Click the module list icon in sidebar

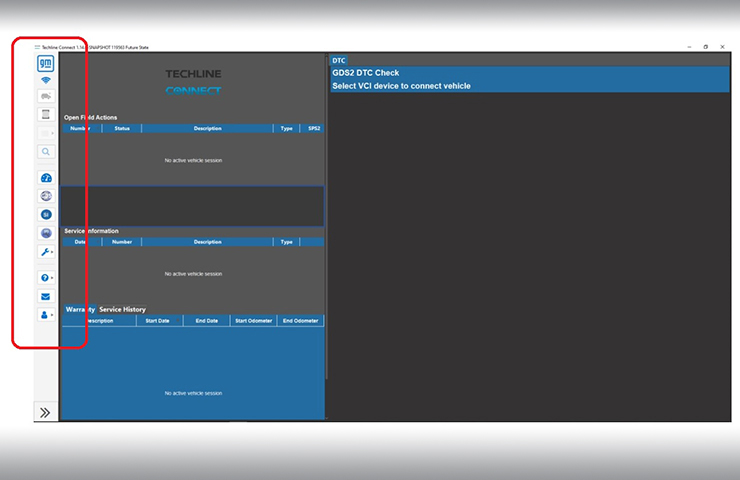[x=46, y=115]
